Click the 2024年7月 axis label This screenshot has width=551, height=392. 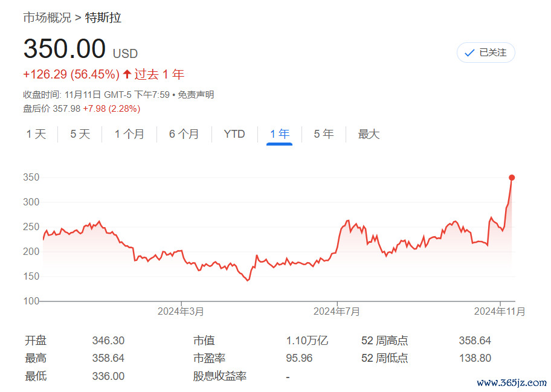337,312
